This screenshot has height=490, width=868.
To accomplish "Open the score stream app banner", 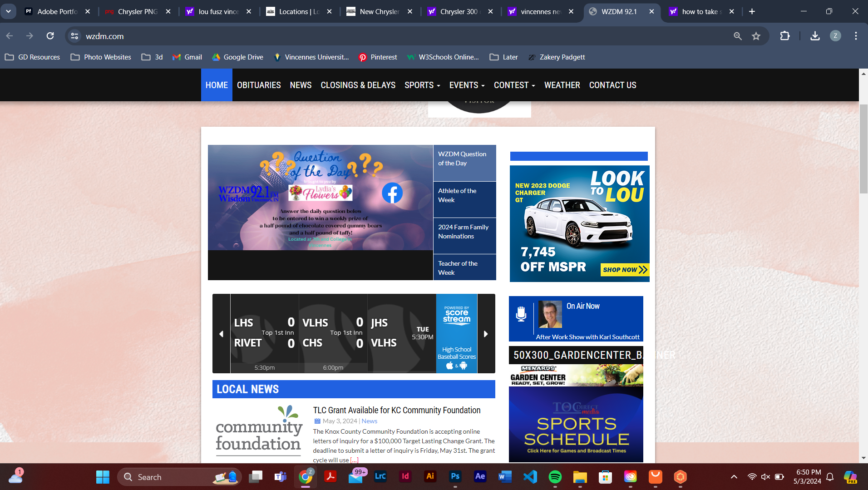I will [456, 334].
